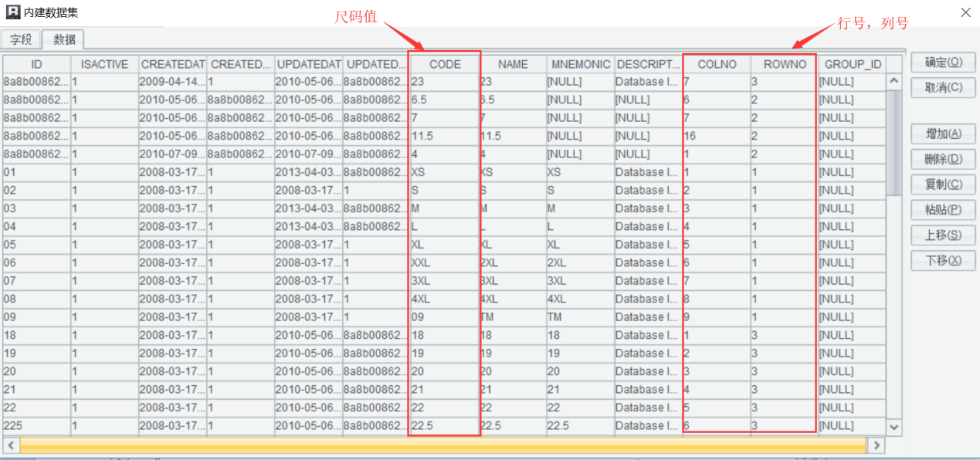Select the CREATEDAT column header
Viewport: 980px width, 460px height.
tap(172, 64)
